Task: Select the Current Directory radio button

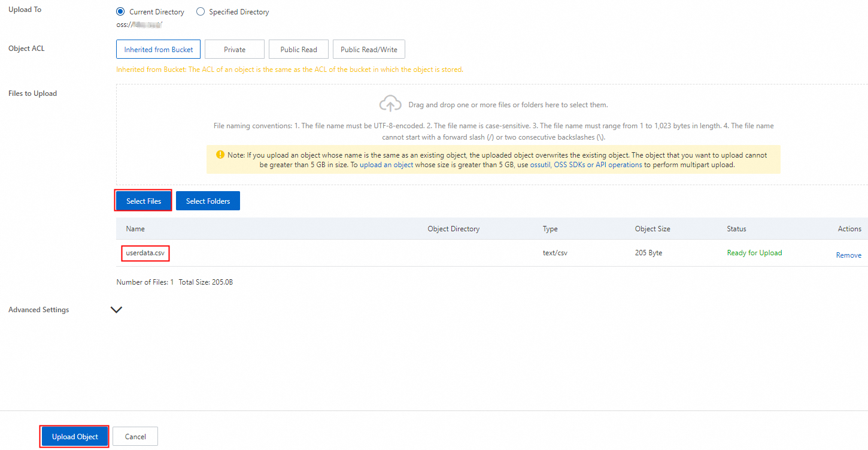Action: click(120, 11)
